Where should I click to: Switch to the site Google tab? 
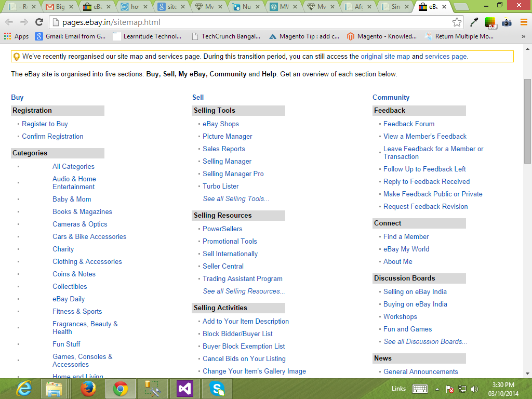pos(171,6)
